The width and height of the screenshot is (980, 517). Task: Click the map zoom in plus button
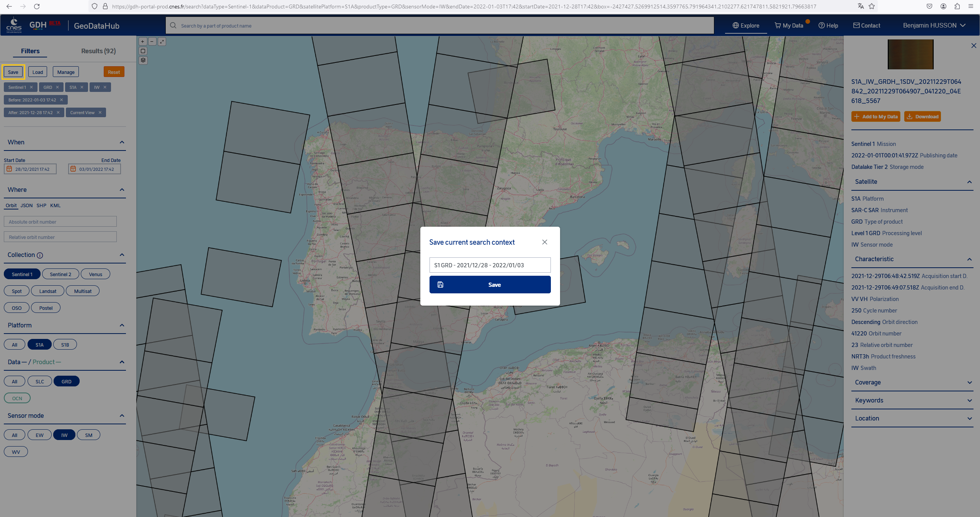point(143,41)
